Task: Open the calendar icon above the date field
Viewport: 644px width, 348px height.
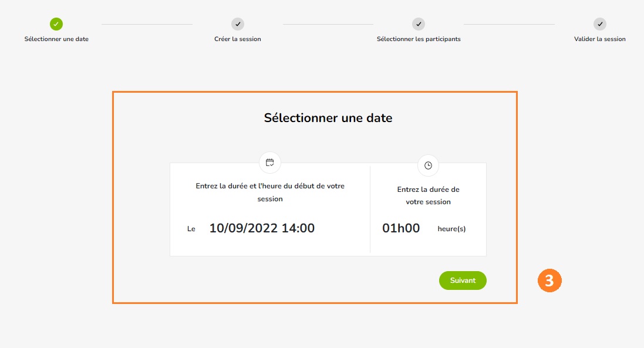Action: [x=270, y=163]
